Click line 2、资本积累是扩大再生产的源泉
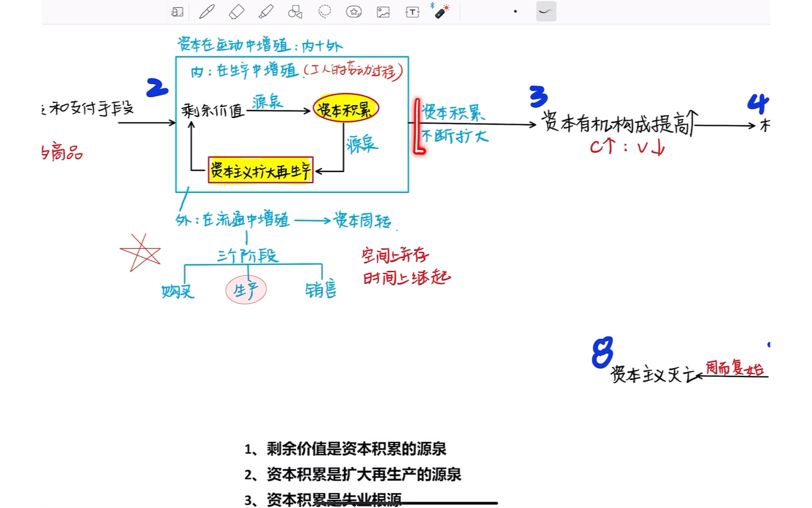Viewport: 812px width, 508px height. 353,474
